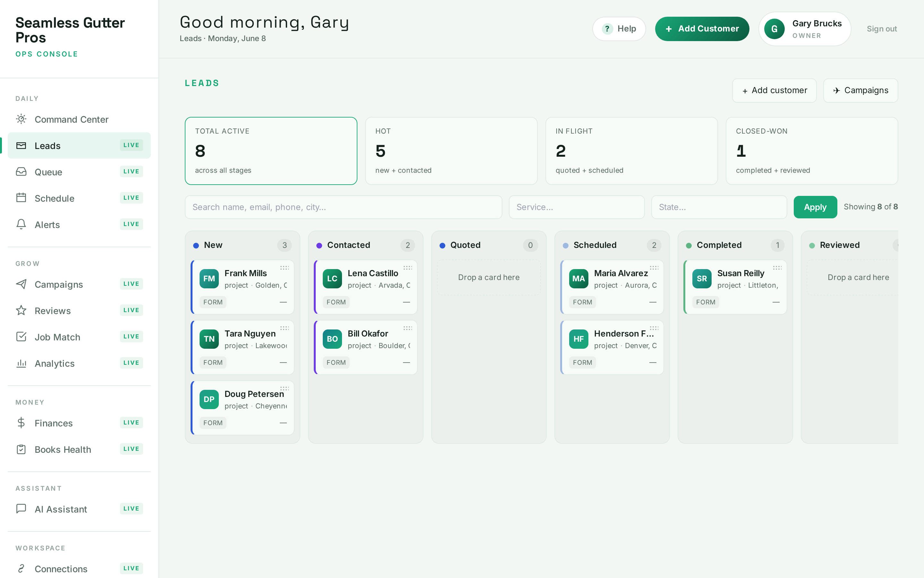Click the Reviews star icon

[21, 311]
